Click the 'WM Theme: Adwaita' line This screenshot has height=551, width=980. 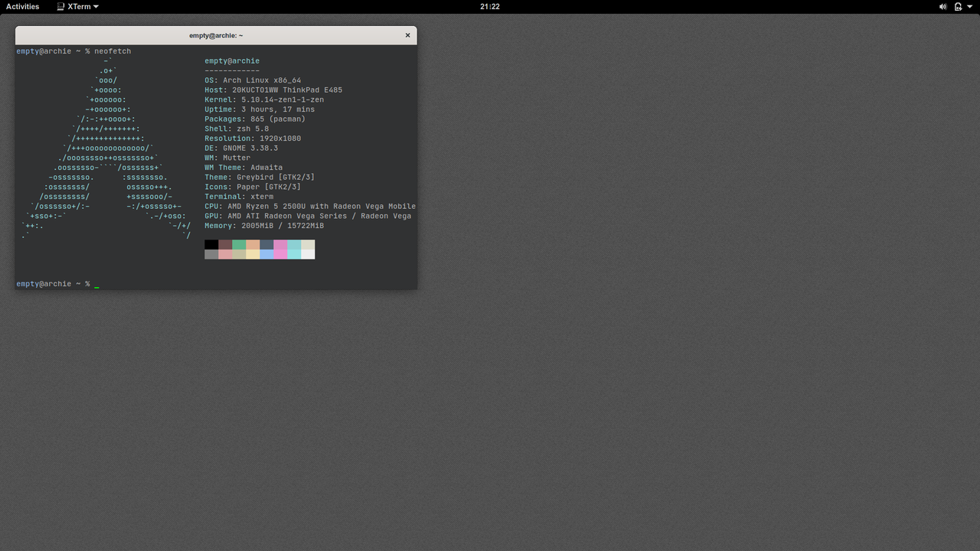click(x=243, y=168)
